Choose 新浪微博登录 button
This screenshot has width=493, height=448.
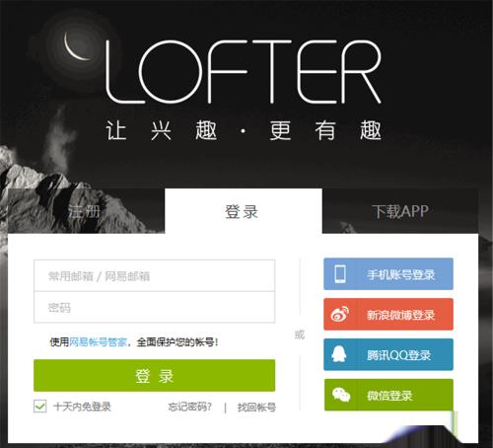(388, 314)
